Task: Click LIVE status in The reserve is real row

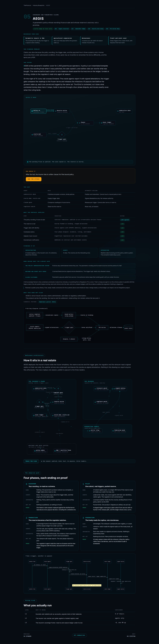Action: pos(122,224)
